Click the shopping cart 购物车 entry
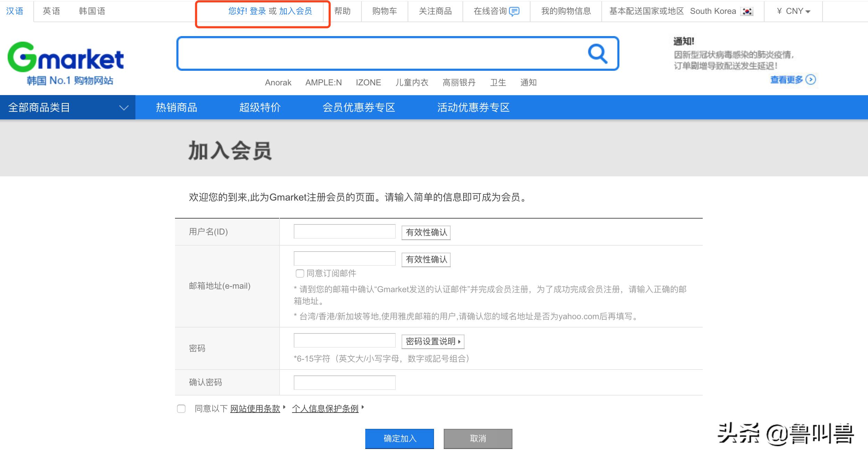Viewport: 868px width, 458px height. [384, 11]
